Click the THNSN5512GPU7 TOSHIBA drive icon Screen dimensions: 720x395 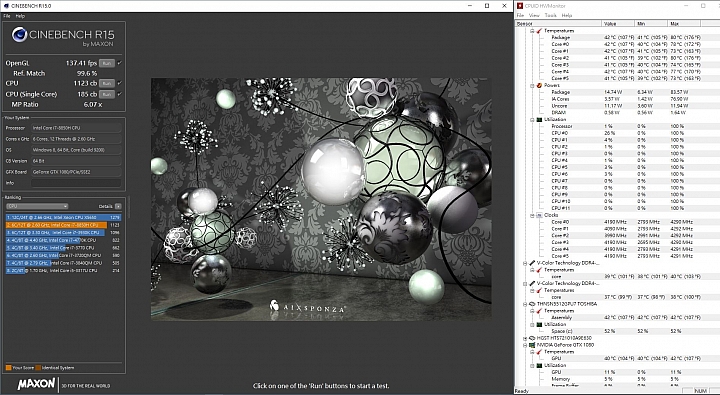(532, 304)
